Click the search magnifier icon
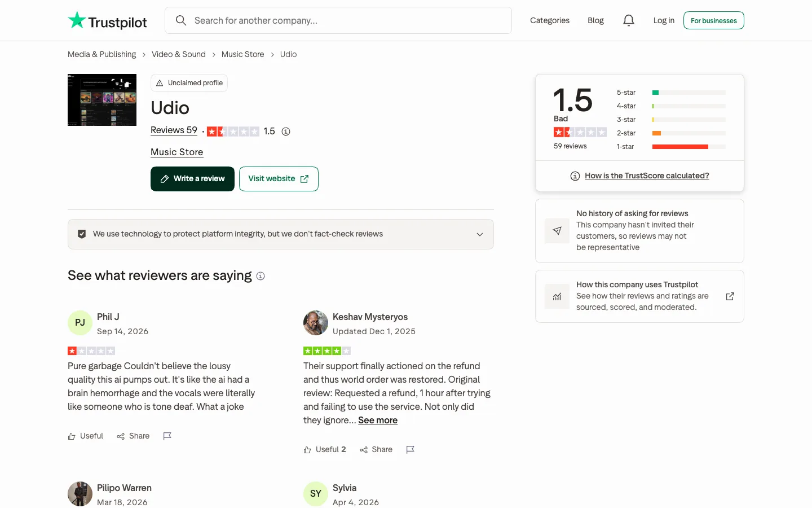This screenshot has width=812, height=508. tap(181, 20)
